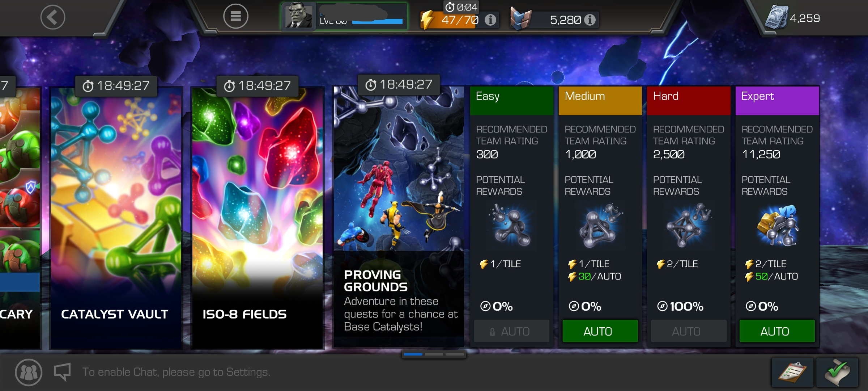Select the Expert difficulty header
Screen dimensions: 868x391
777,101
